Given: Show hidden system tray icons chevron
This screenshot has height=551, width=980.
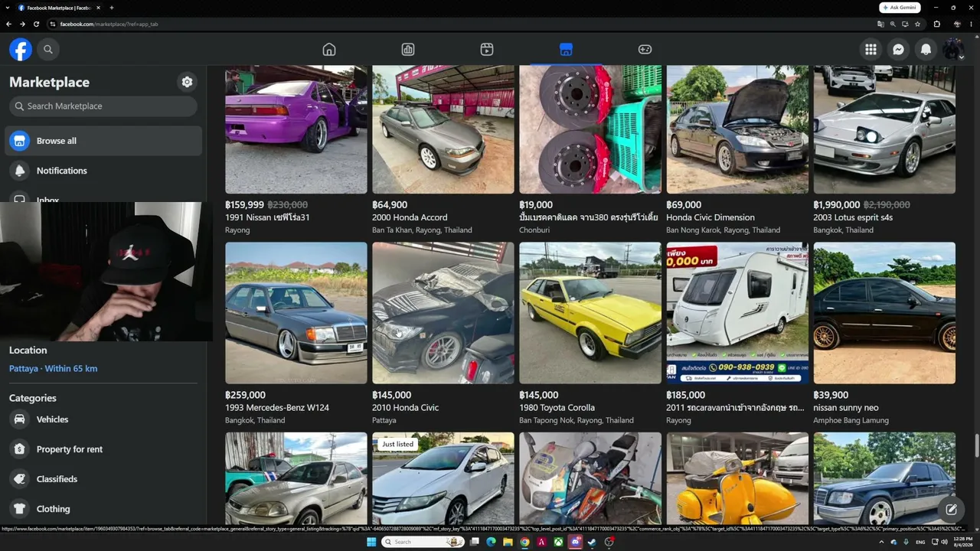Looking at the screenshot, I should (881, 542).
